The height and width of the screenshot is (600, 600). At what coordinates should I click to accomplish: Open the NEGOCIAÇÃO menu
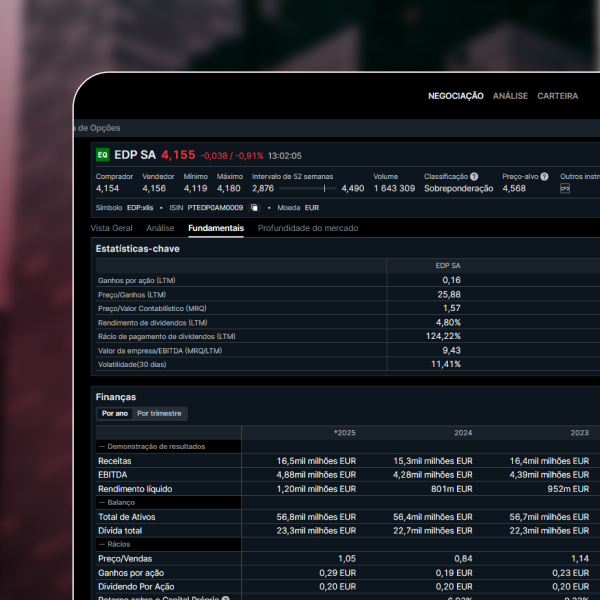(456, 96)
